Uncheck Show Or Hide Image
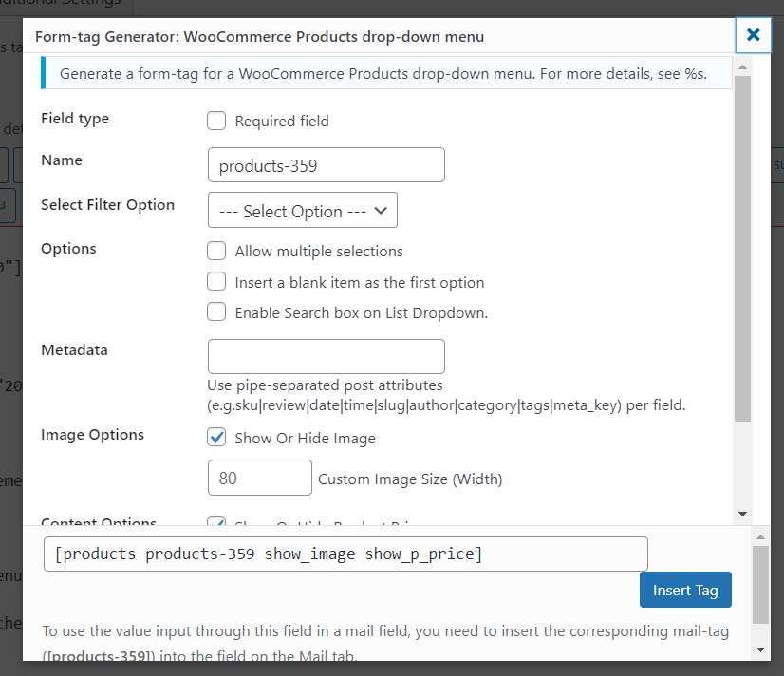Image resolution: width=784 pixels, height=676 pixels. tap(216, 437)
